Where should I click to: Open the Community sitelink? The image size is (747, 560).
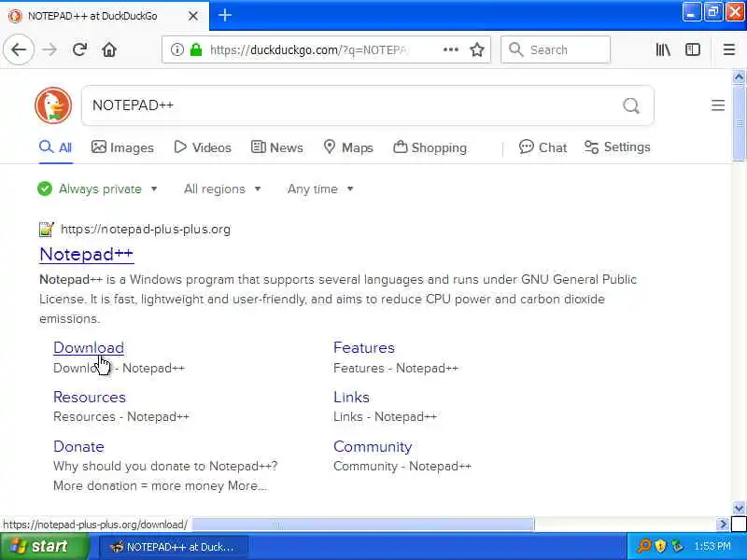click(x=373, y=447)
